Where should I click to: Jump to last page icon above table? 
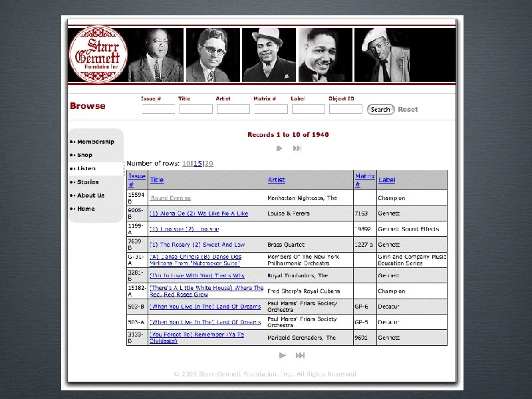click(x=297, y=148)
